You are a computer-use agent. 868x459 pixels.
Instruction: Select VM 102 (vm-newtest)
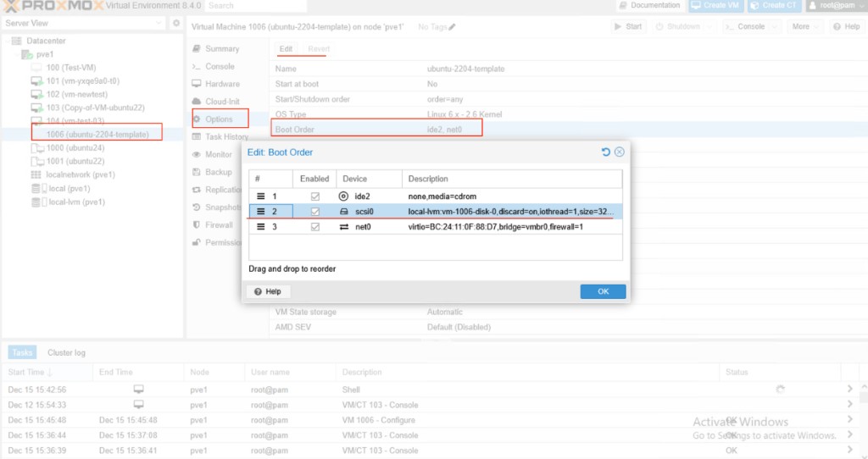[77, 94]
